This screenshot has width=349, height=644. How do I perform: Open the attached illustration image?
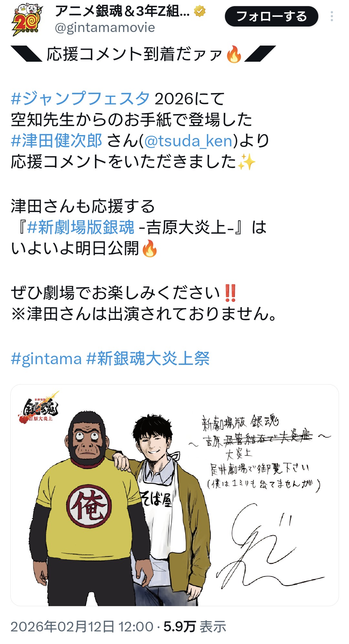tap(174, 495)
